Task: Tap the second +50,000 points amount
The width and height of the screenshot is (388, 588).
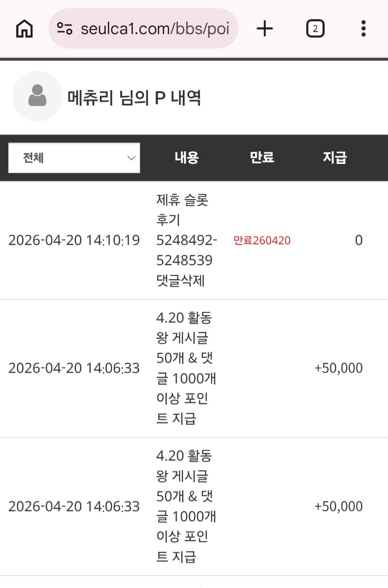Action: [x=339, y=507]
